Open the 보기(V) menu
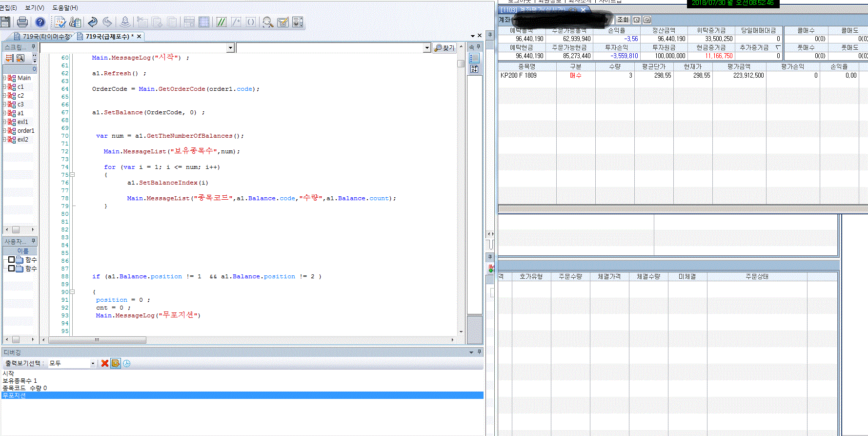Image resolution: width=868 pixels, height=436 pixels. tap(34, 8)
